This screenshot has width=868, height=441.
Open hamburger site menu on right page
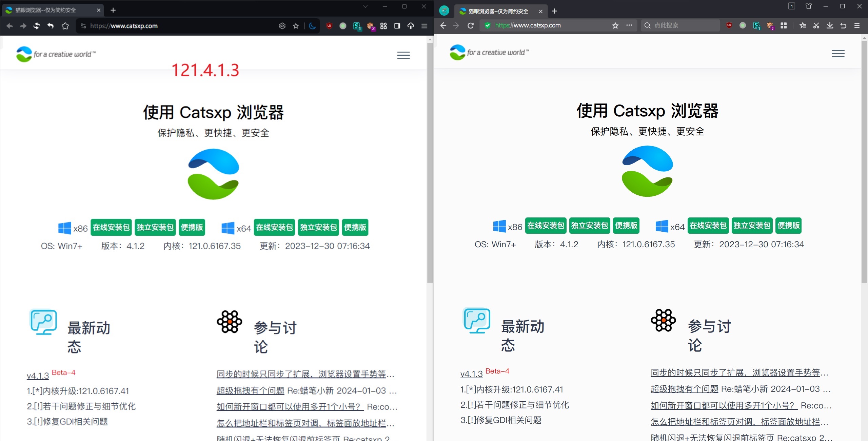838,54
